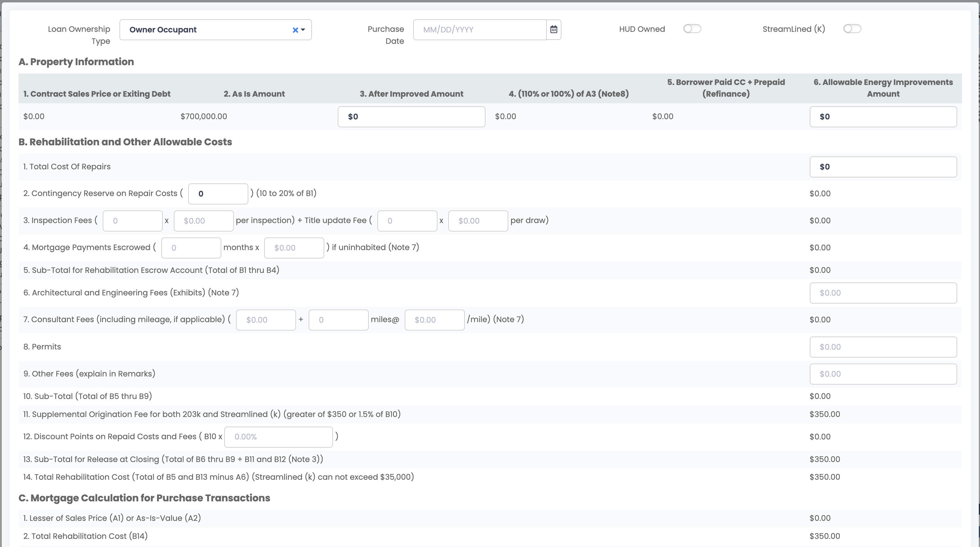This screenshot has height=547, width=980.
Task: Edit the consultant mileage miles field
Action: (338, 319)
